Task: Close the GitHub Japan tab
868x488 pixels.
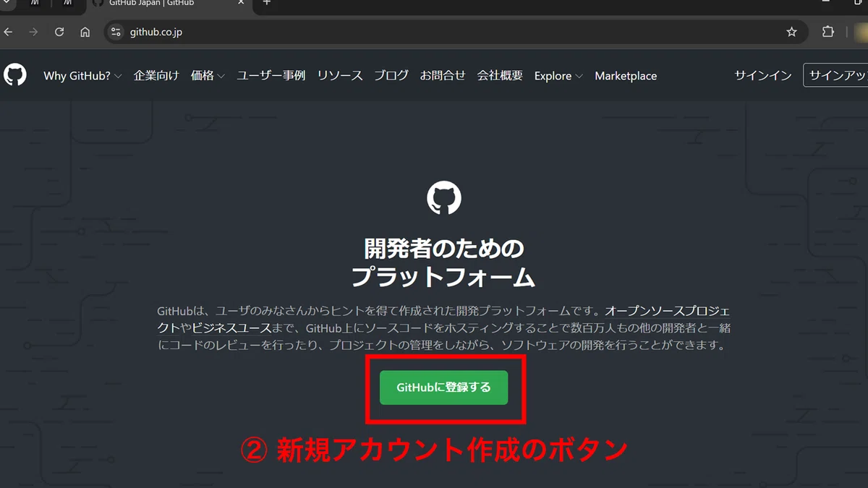Action: coord(242,3)
